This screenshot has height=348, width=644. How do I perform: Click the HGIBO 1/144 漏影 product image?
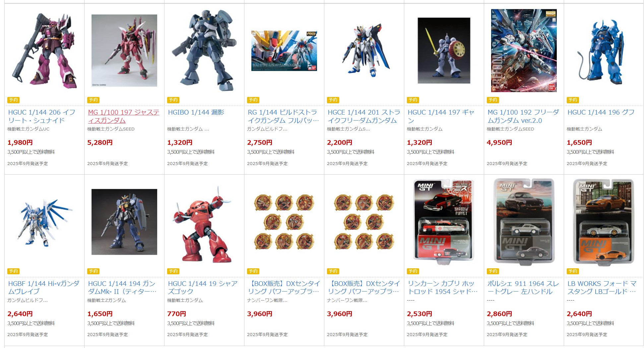pyautogui.click(x=204, y=50)
